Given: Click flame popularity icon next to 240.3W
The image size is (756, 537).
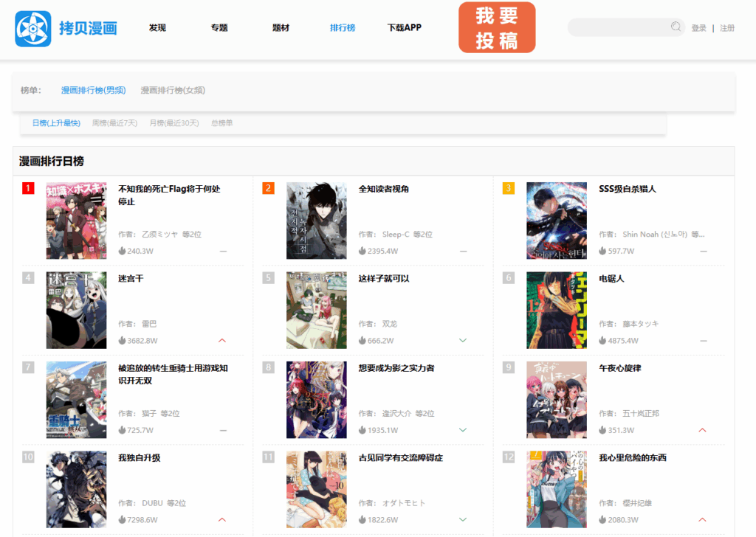Looking at the screenshot, I should click(x=122, y=251).
